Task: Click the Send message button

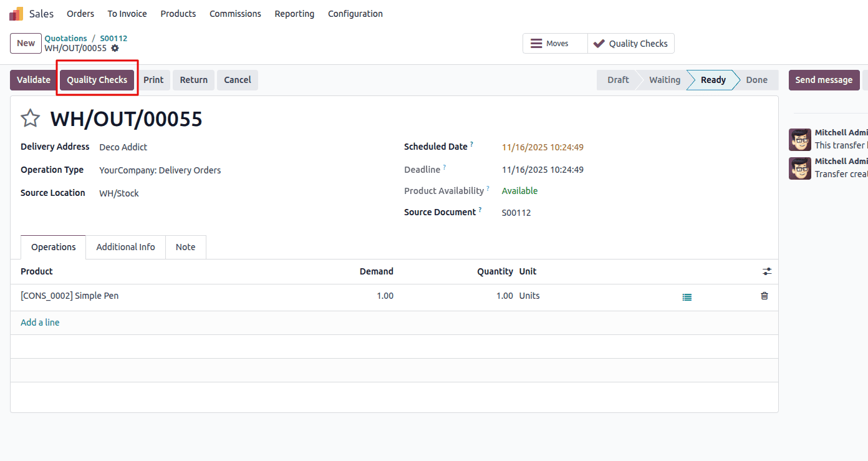Action: pyautogui.click(x=824, y=80)
